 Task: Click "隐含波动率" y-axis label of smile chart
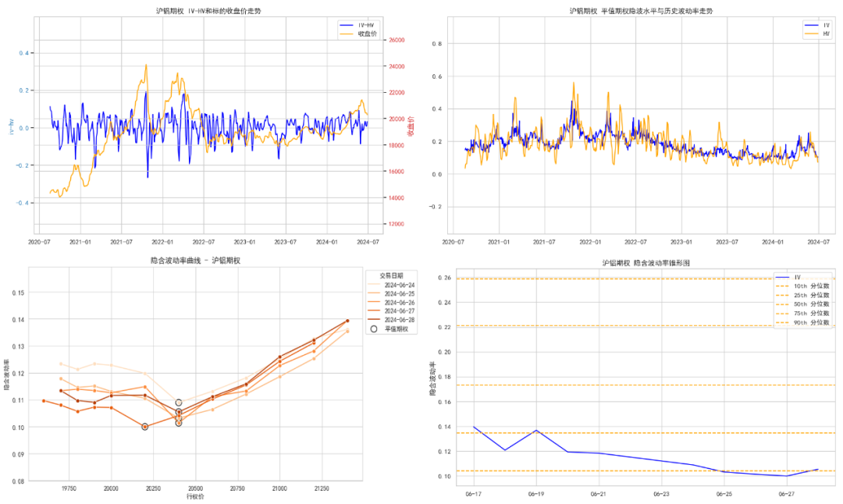(x=6, y=374)
